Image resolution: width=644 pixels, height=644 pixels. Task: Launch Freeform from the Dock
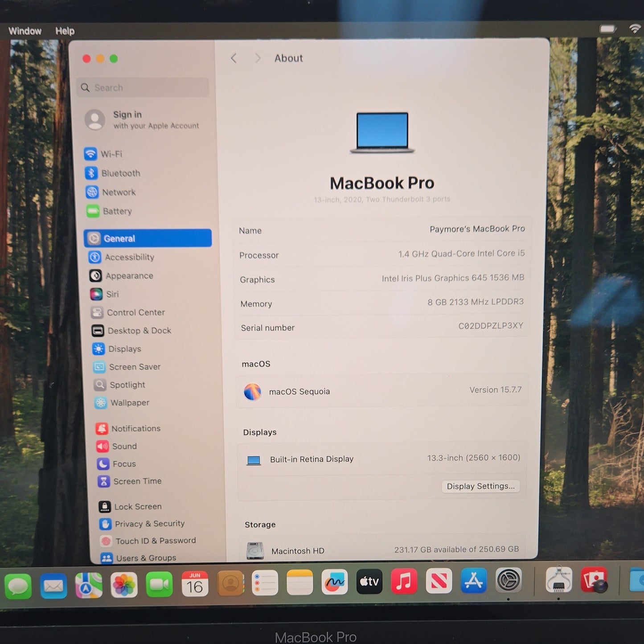[334, 582]
